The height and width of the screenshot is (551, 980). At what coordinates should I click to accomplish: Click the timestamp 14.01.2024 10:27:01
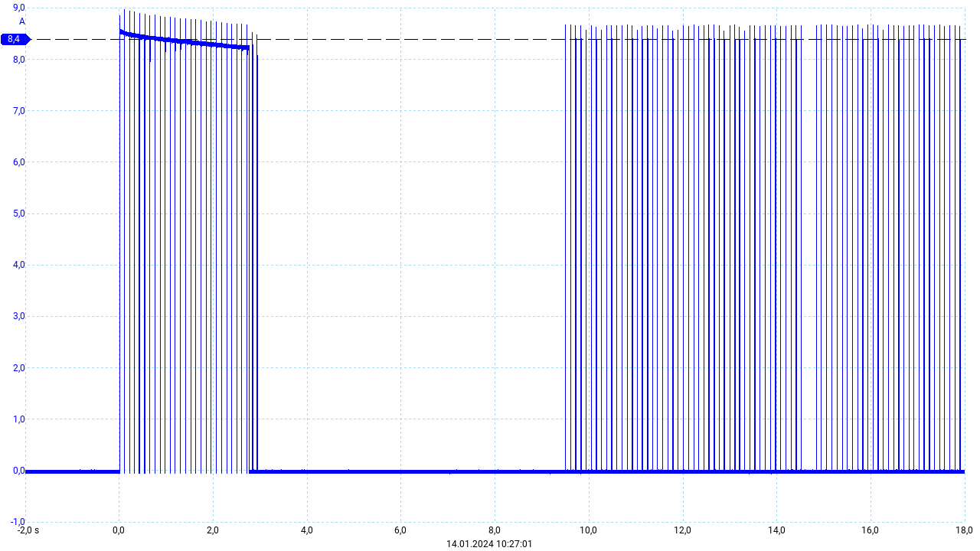490,544
